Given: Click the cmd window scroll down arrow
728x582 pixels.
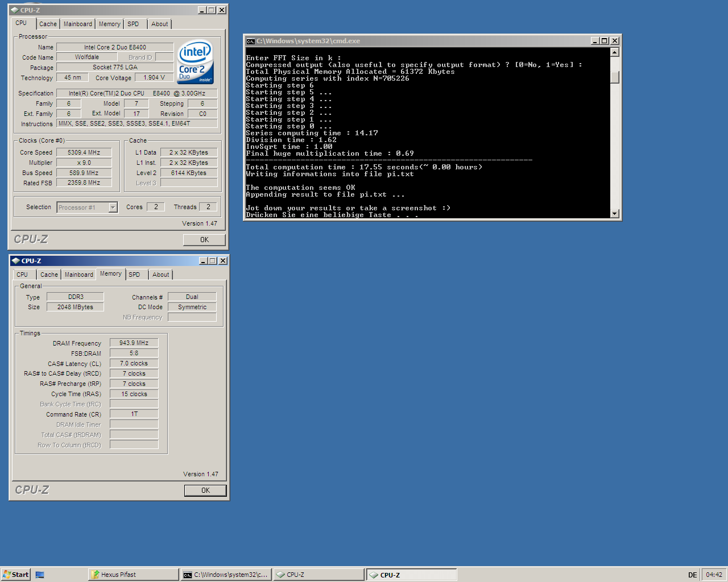Looking at the screenshot, I should (x=615, y=214).
